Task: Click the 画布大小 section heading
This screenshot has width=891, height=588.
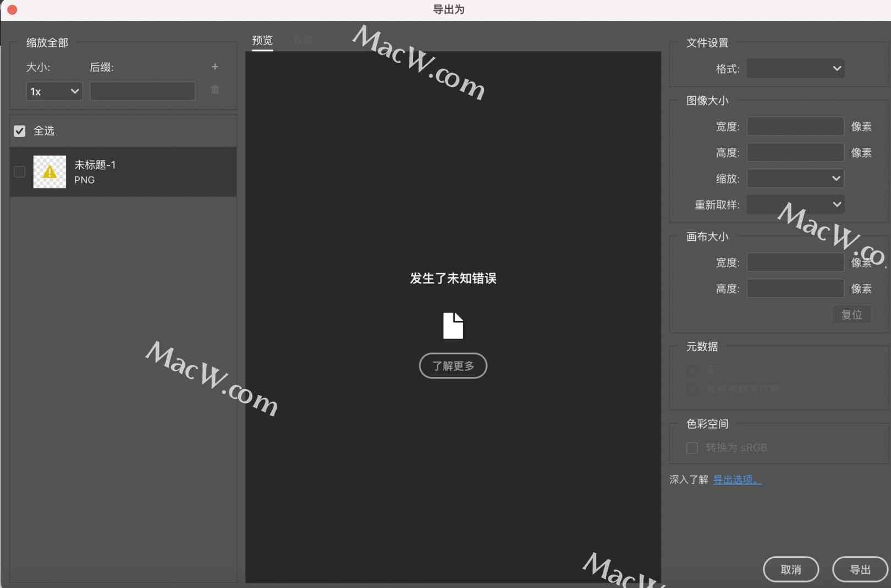Action: point(707,237)
